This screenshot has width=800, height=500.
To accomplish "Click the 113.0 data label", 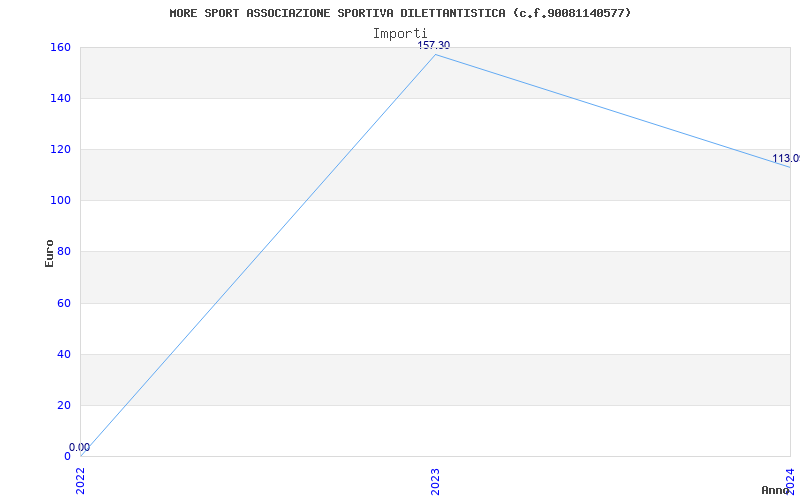I will tap(786, 159).
